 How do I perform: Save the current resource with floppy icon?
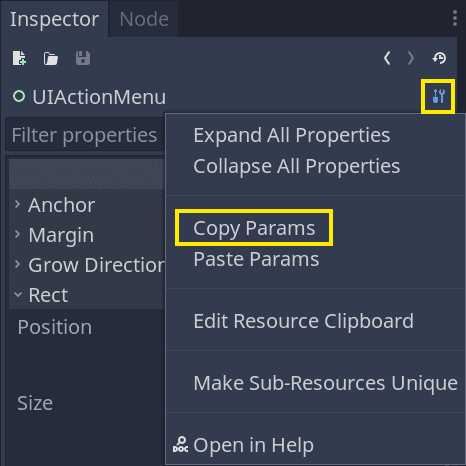click(x=83, y=58)
